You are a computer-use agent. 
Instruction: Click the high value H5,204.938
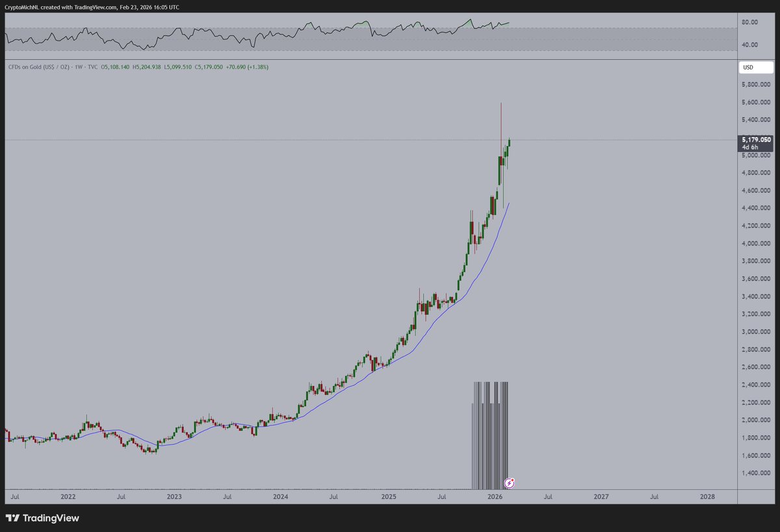click(x=146, y=67)
